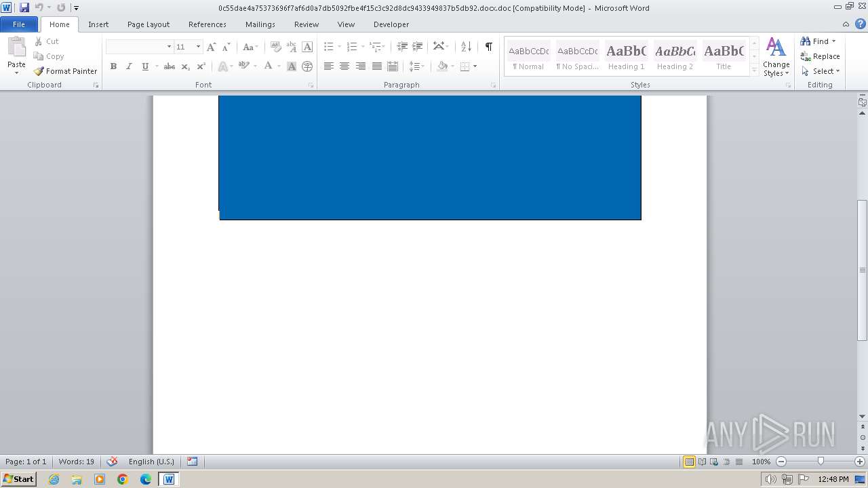This screenshot has width=868, height=488.
Task: Click the Line Spacing icon
Action: (x=413, y=66)
